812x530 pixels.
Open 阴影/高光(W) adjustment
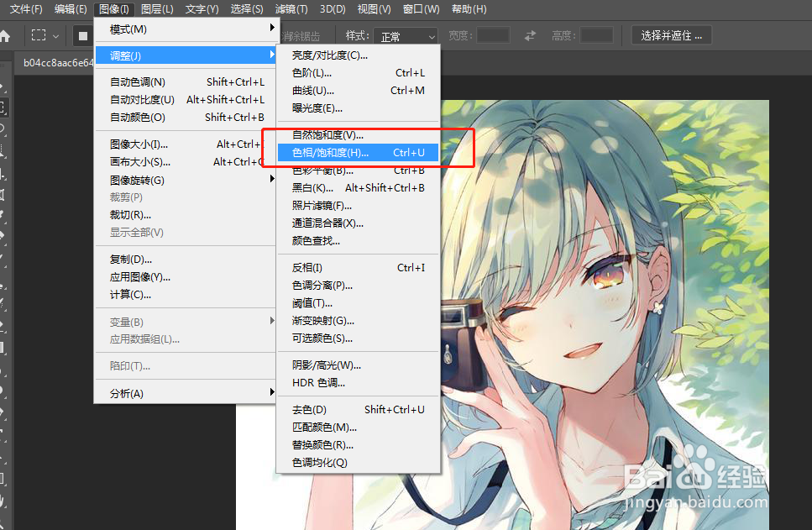tap(359, 365)
